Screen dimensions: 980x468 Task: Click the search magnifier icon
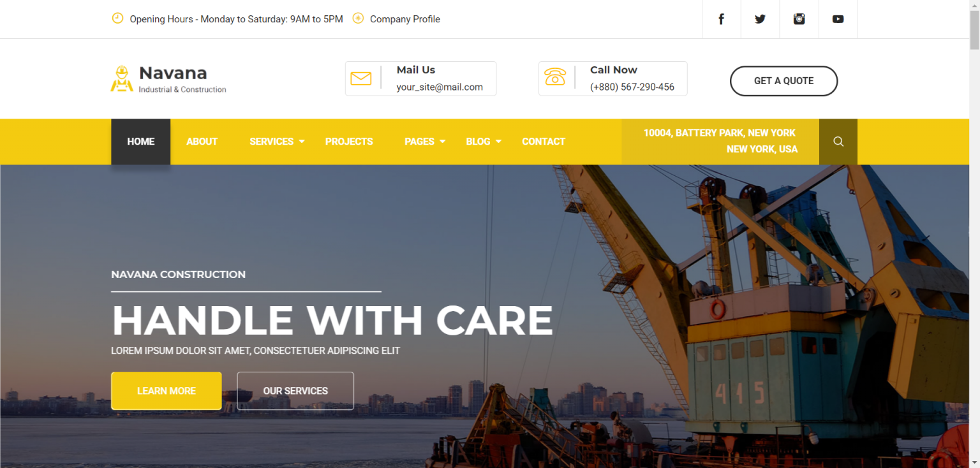point(838,142)
